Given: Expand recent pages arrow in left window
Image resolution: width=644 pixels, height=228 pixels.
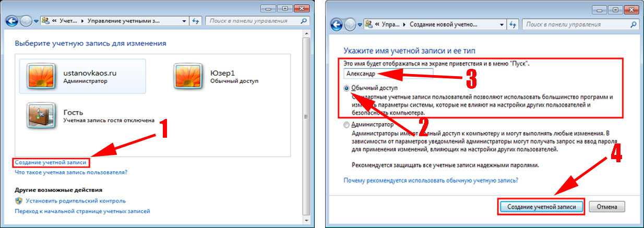Looking at the screenshot, I should pyautogui.click(x=37, y=21).
